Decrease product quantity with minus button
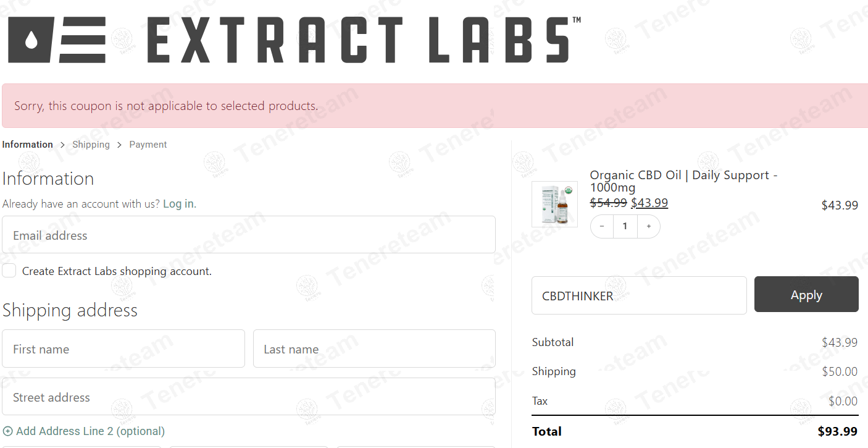The image size is (868, 448). 602,227
